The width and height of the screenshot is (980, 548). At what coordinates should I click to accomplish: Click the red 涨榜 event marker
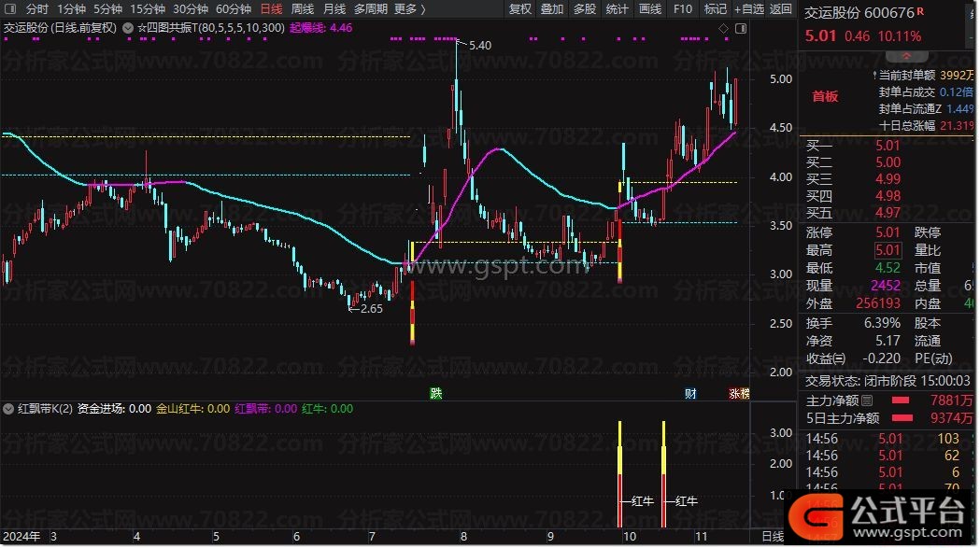click(739, 393)
